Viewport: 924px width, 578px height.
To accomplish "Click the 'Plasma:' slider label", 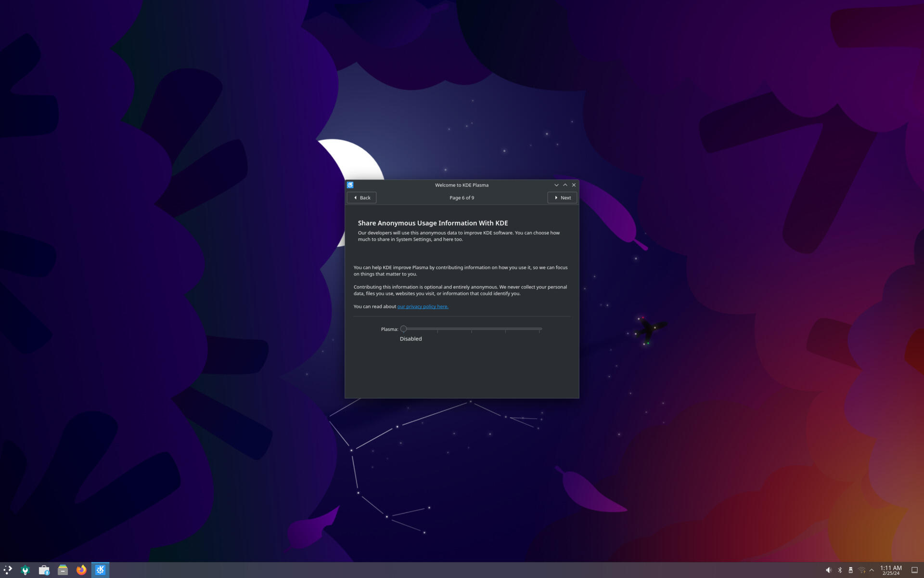I will [x=389, y=329].
